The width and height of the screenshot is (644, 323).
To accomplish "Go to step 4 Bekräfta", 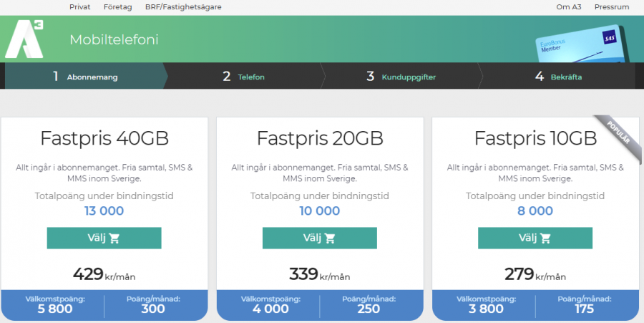I will [558, 77].
